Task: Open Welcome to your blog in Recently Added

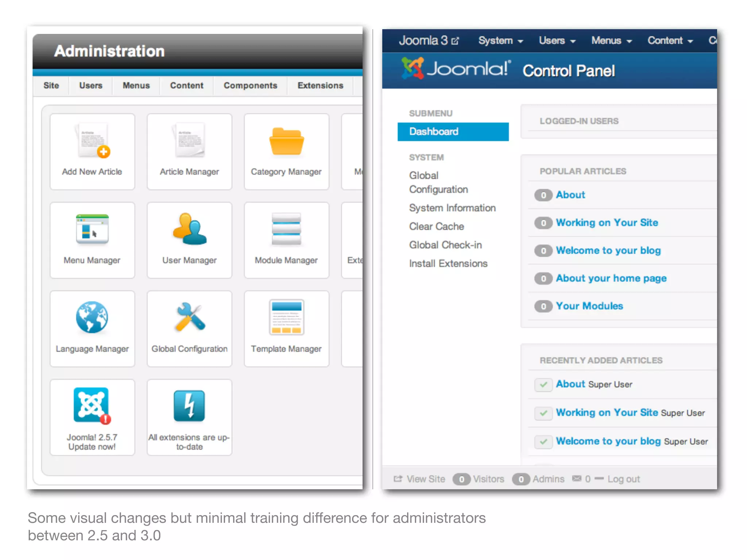Action: click(608, 441)
